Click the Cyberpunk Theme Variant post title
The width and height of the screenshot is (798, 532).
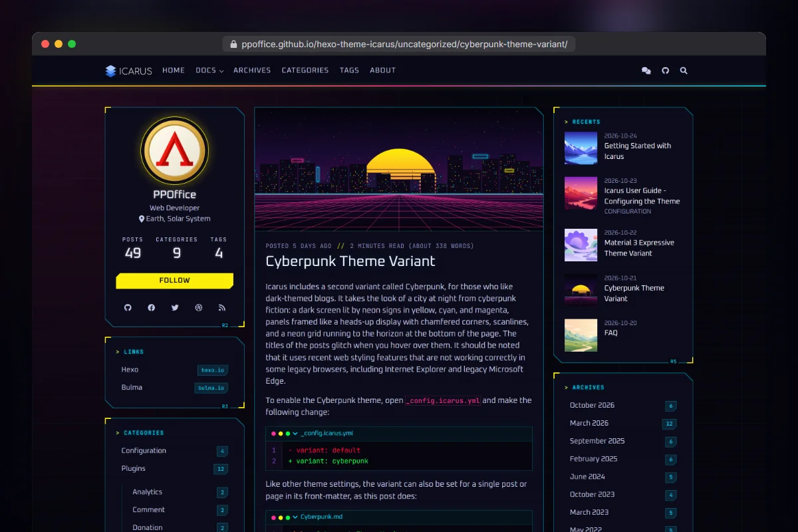(350, 261)
